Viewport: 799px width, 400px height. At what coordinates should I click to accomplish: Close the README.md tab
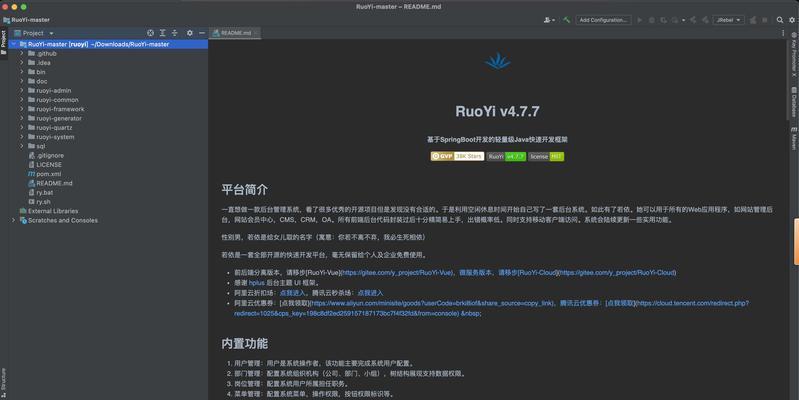tap(256, 33)
